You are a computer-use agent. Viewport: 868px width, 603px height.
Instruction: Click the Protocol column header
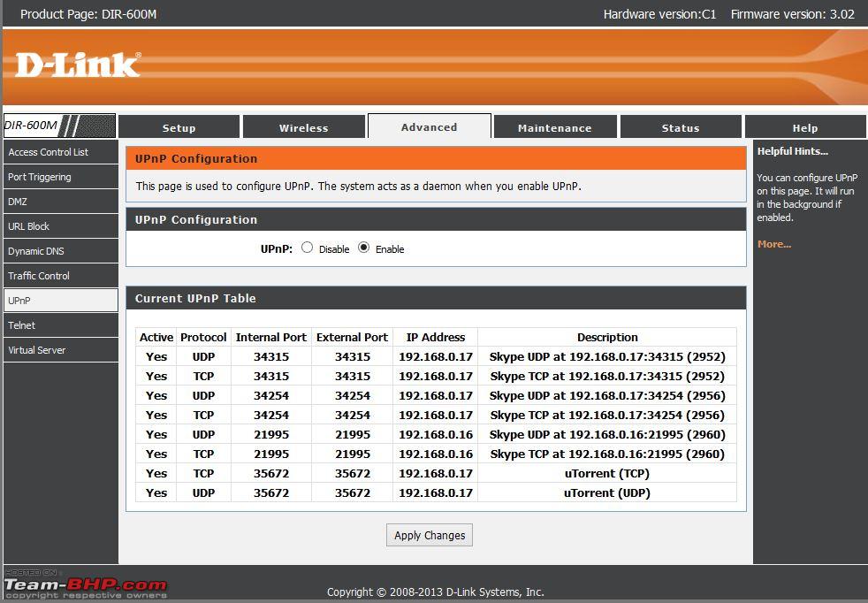click(203, 337)
